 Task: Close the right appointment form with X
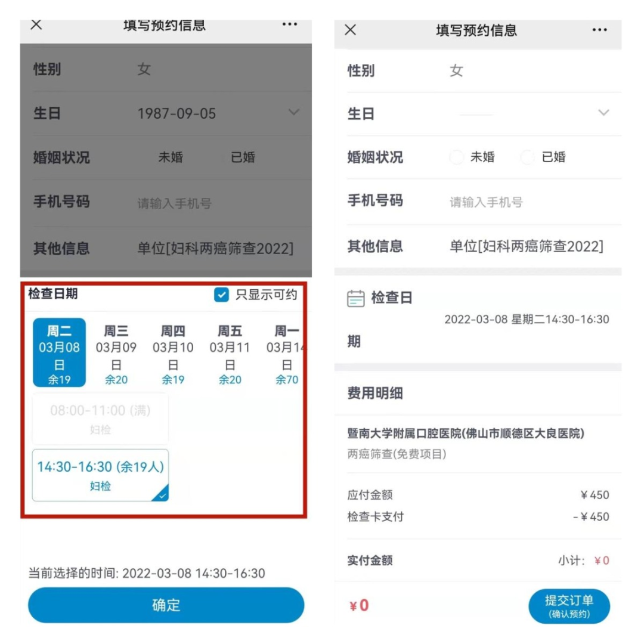pos(351,30)
